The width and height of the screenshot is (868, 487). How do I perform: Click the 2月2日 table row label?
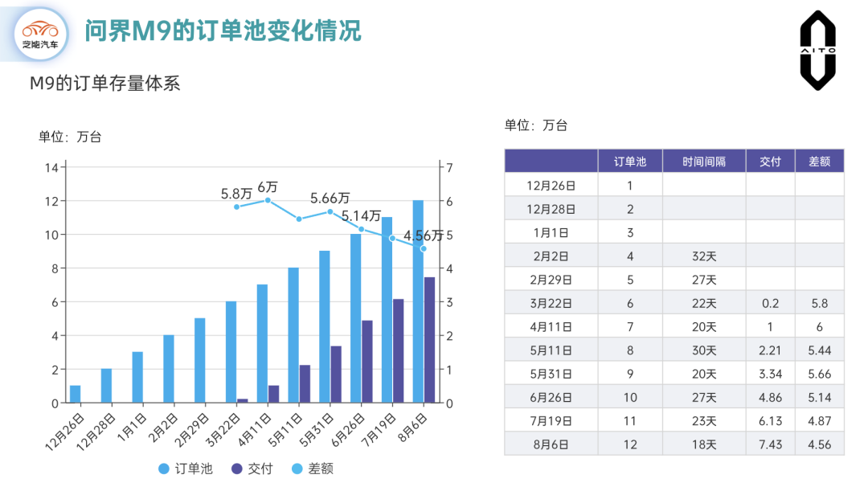click(x=551, y=256)
